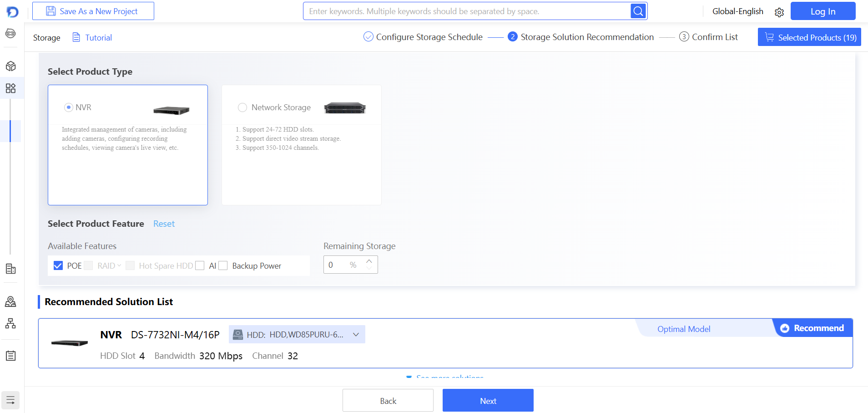Enable the AI feature checkbox
This screenshot has width=868, height=413.
(200, 265)
